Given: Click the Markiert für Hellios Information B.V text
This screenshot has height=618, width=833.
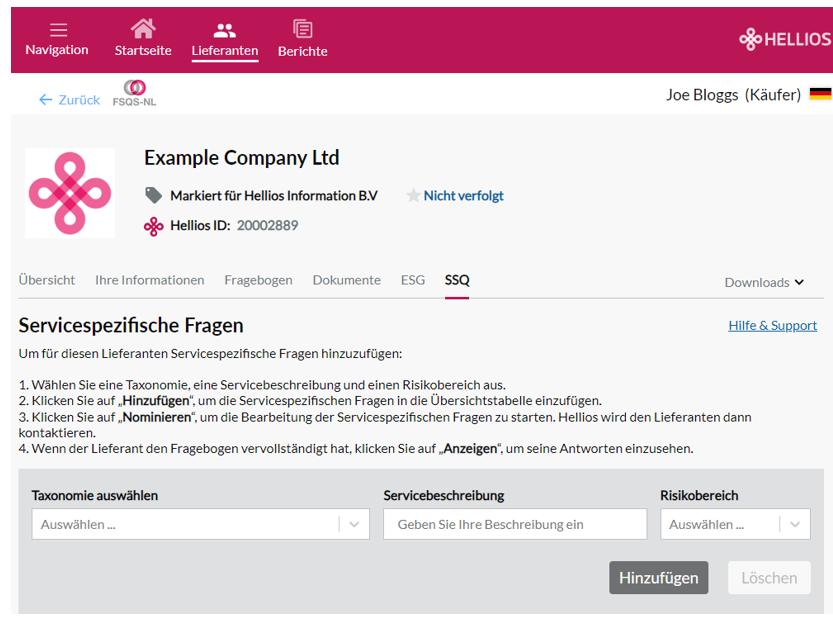Looking at the screenshot, I should (x=274, y=196).
